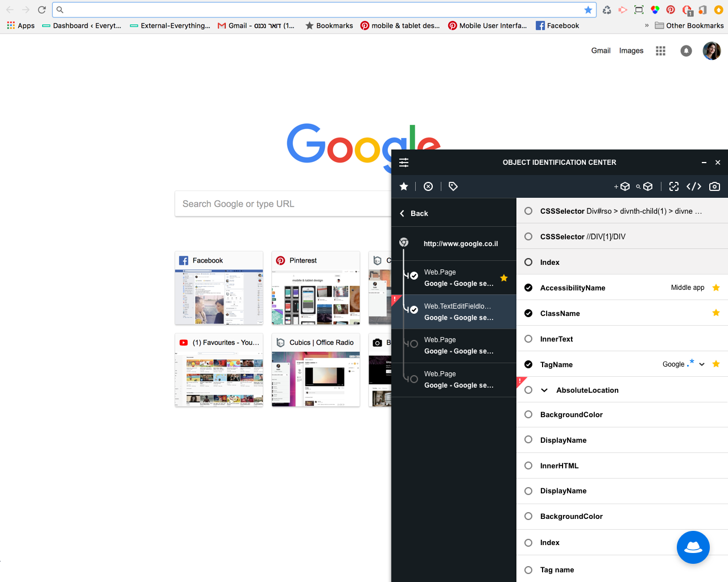
Task: Click the Chrome icon beside google.co.il URL
Action: pyautogui.click(x=404, y=243)
